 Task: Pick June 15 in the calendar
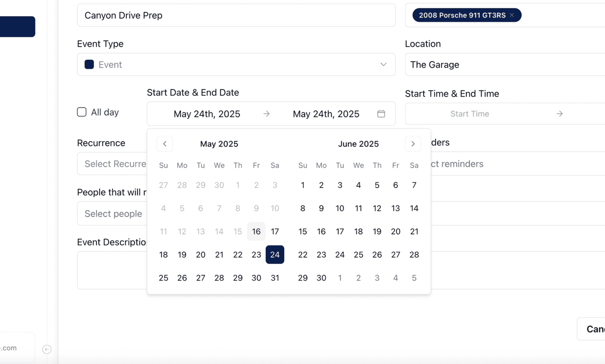coord(303,231)
